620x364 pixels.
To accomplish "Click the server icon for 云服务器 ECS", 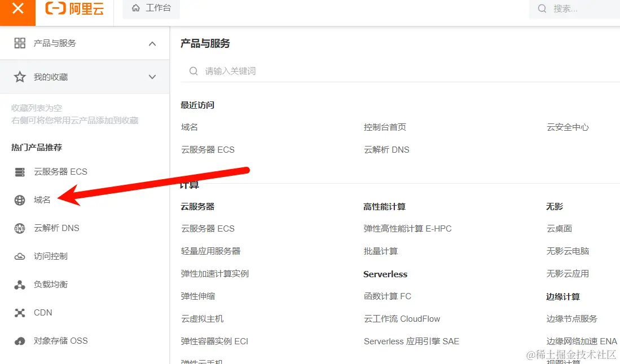I will coord(20,172).
